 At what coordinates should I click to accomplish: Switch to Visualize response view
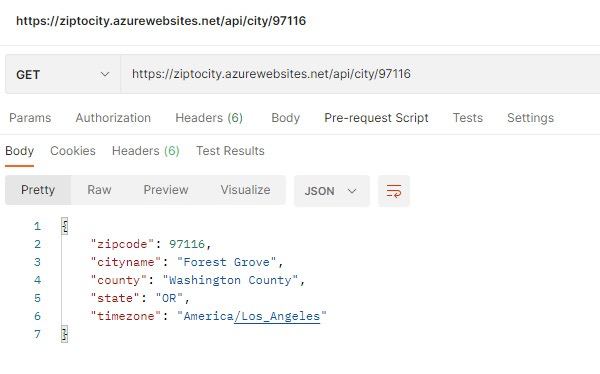[245, 190]
